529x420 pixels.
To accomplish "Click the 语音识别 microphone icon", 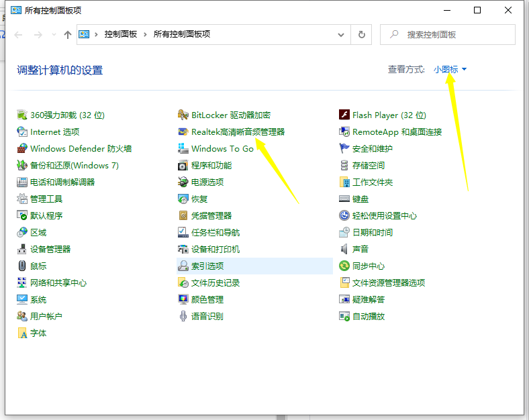I will click(183, 317).
